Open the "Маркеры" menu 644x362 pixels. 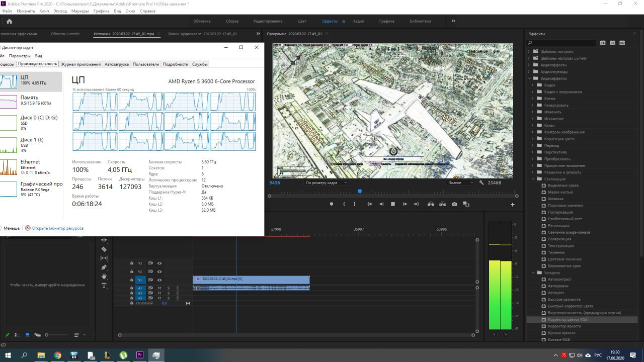point(79,11)
